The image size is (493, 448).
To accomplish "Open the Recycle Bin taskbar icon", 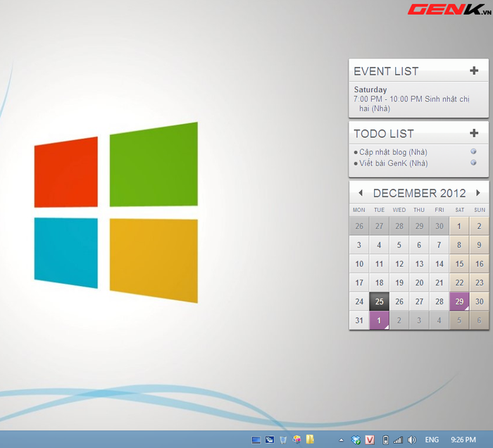I will [283, 440].
